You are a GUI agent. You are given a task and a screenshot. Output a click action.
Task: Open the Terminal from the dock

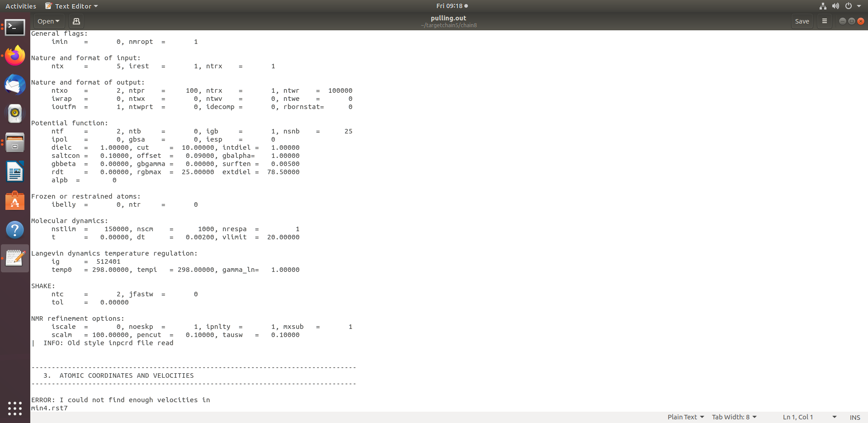pos(15,28)
